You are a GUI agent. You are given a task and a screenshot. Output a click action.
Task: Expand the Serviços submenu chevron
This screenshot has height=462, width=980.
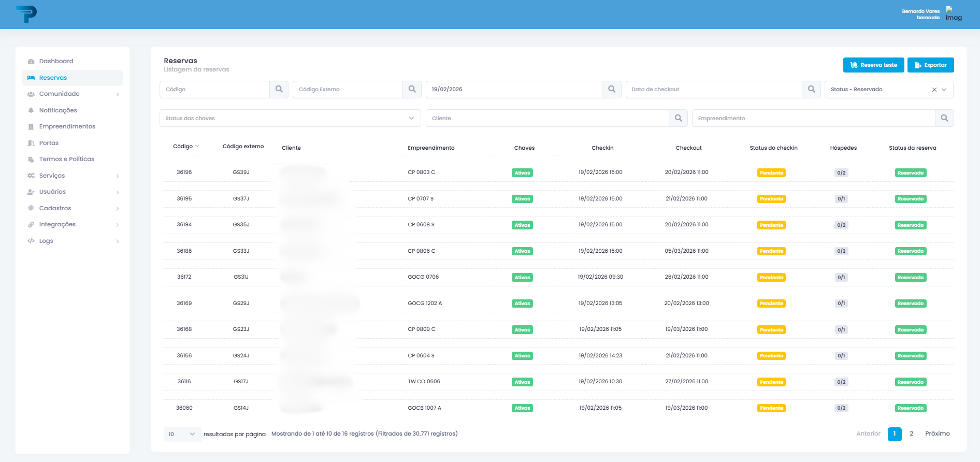coord(118,176)
